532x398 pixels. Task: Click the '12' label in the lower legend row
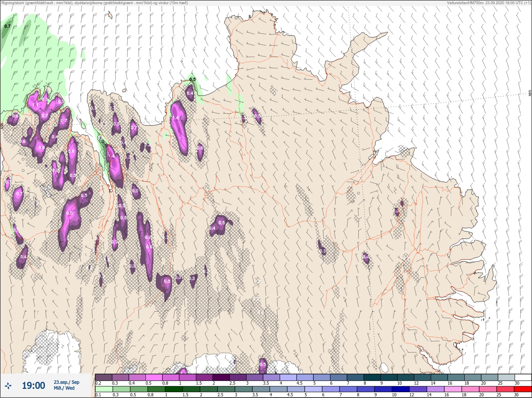coord(412,395)
